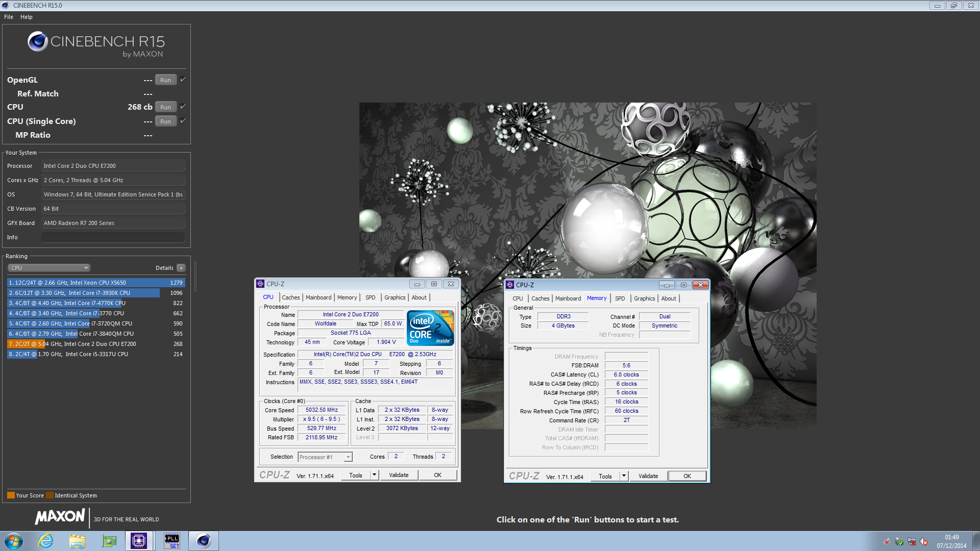Toggle the OpenGL test checkbox
Viewport: 980px width, 551px height.
(x=183, y=80)
